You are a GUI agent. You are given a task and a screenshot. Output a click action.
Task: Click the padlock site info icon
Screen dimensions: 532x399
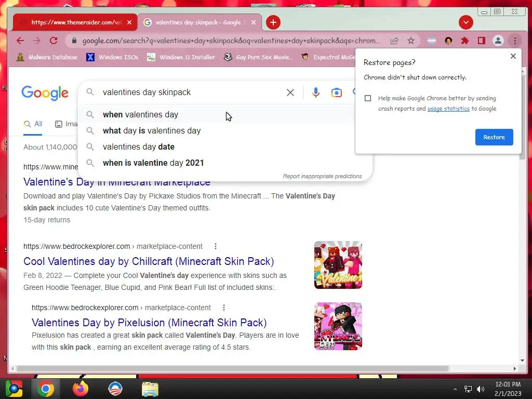(x=74, y=41)
